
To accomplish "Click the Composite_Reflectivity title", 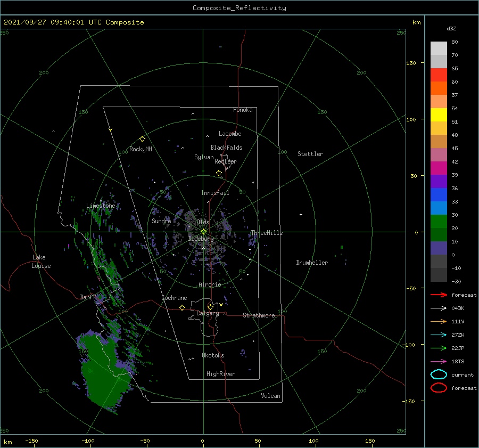I will [240, 8].
